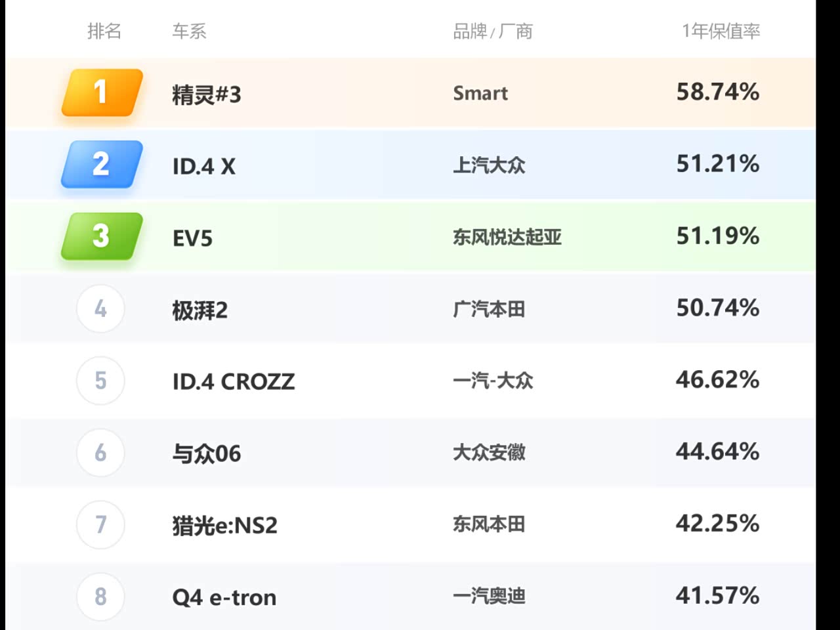
Task: Click the rank 8 circle badge
Action: coord(100,597)
